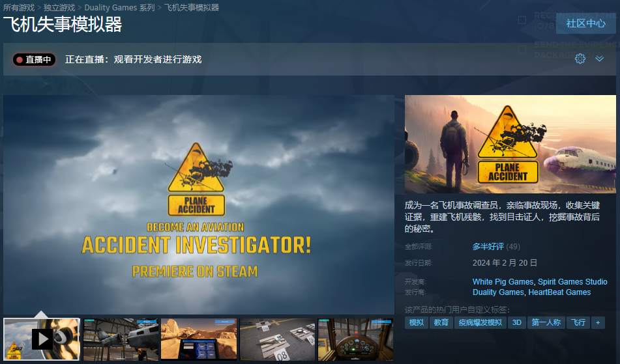620x364 pixels.
Task: Go to 独立游戏 breadcrumb
Action: (x=59, y=8)
